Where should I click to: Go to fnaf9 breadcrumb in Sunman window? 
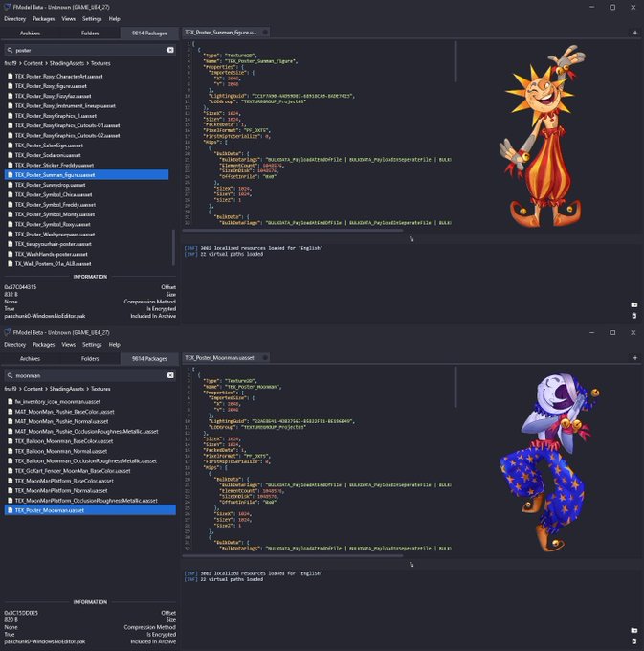11,63
